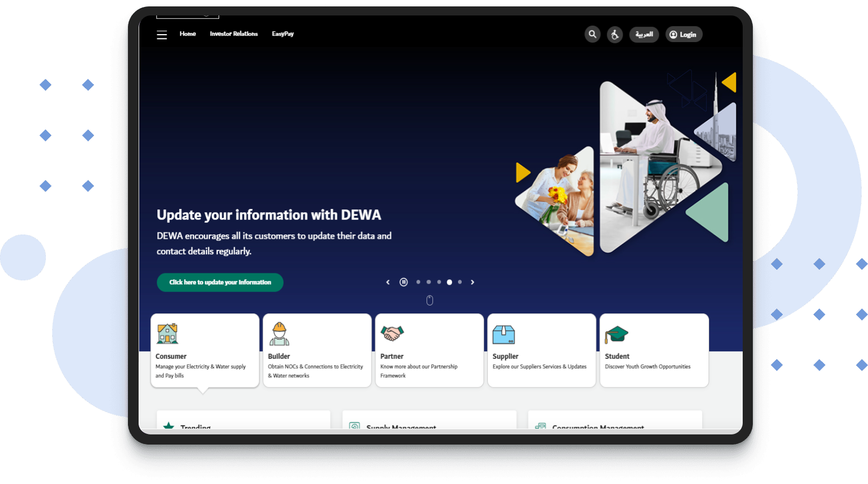The height and width of the screenshot is (484, 868).
Task: Click the 'Update your information with DEWA' heading
Action: (x=269, y=215)
